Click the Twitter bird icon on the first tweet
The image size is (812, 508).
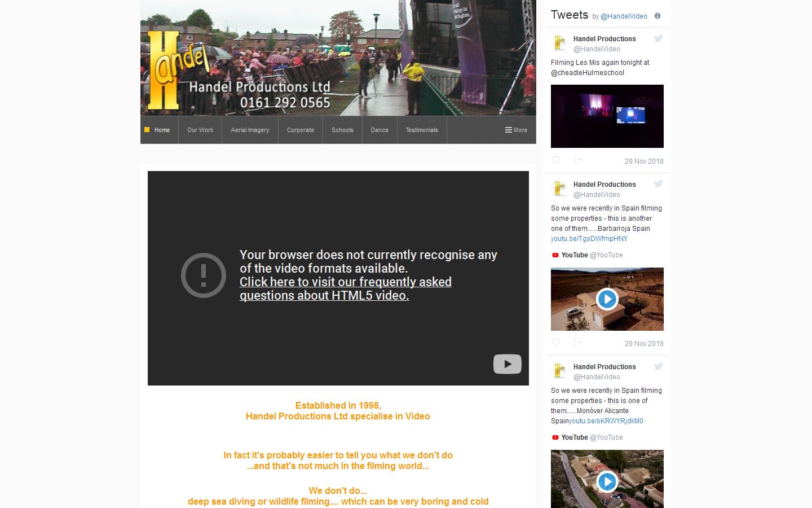658,38
